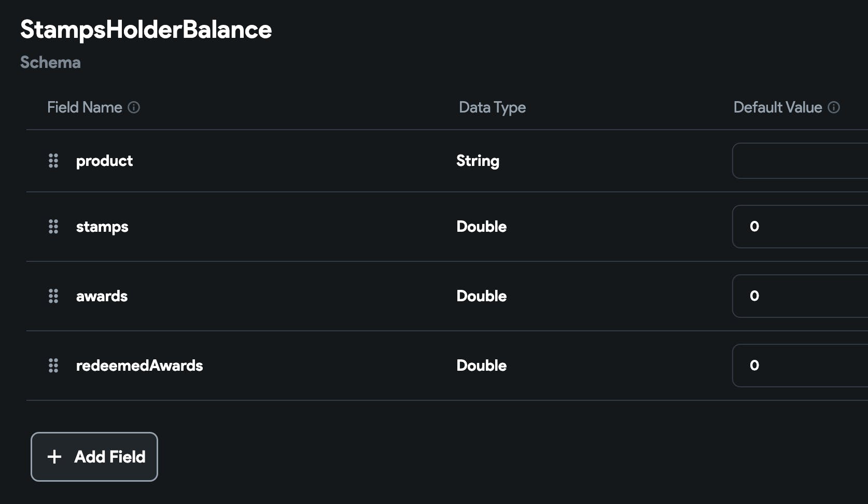The image size is (868, 504).
Task: Click the drag handle for the stamps field
Action: coord(53,227)
